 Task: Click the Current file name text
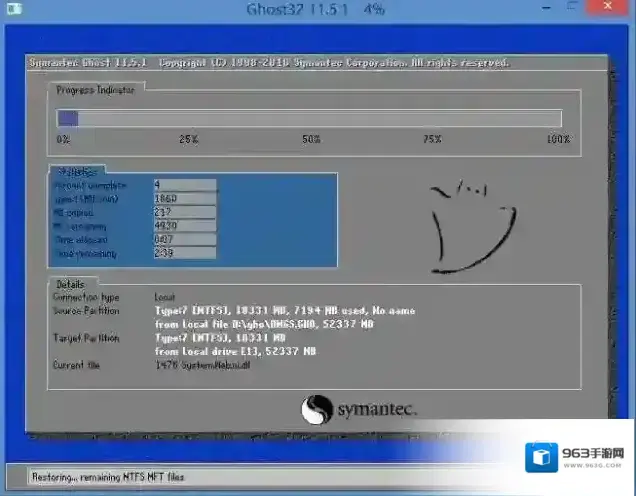(200, 365)
